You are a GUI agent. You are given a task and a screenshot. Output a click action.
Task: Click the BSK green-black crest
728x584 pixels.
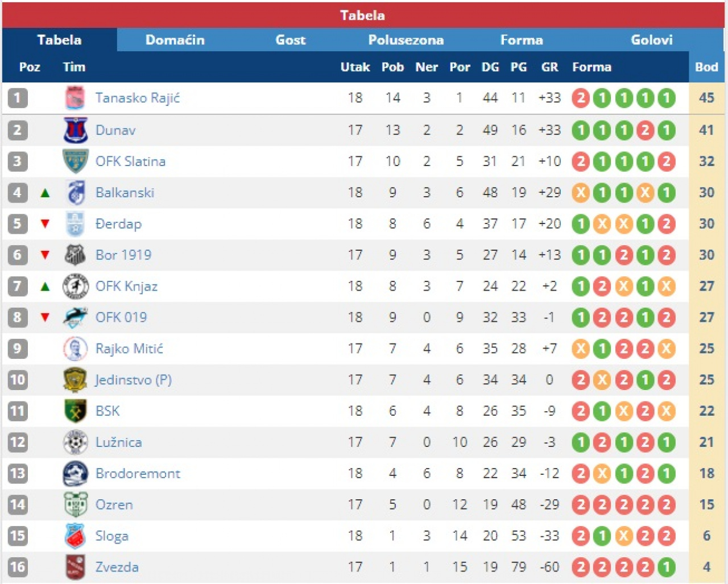coord(75,411)
